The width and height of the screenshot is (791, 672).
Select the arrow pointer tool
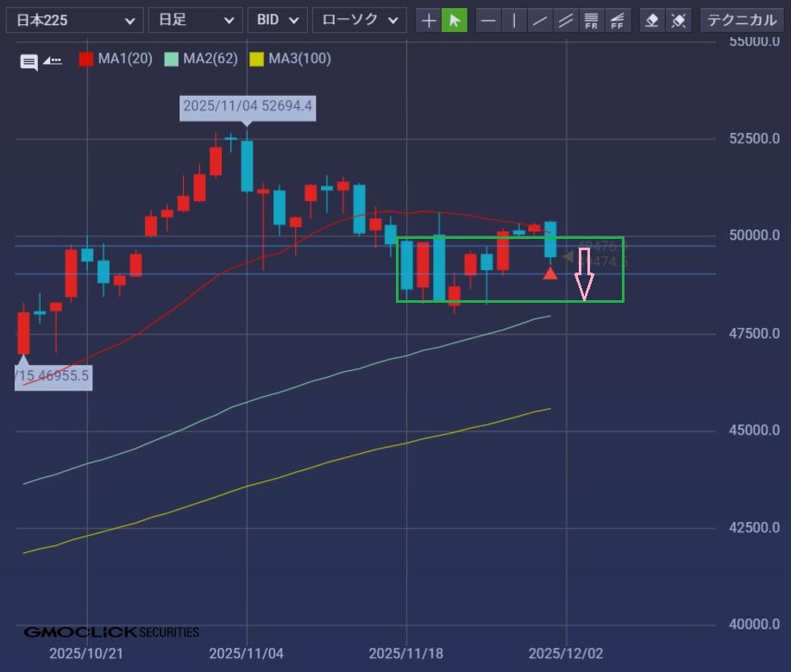[455, 20]
